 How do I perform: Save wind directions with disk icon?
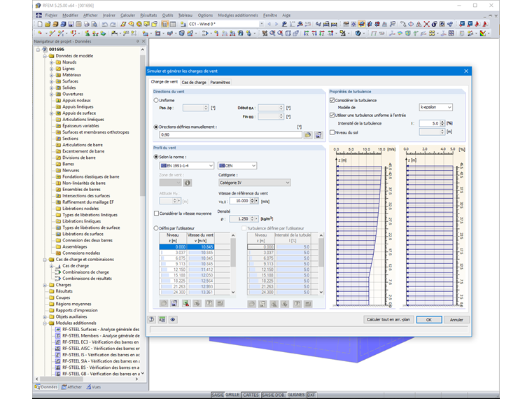(318, 135)
